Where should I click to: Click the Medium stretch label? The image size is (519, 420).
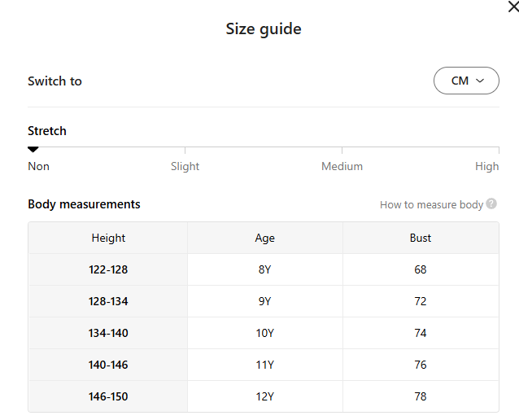(342, 166)
